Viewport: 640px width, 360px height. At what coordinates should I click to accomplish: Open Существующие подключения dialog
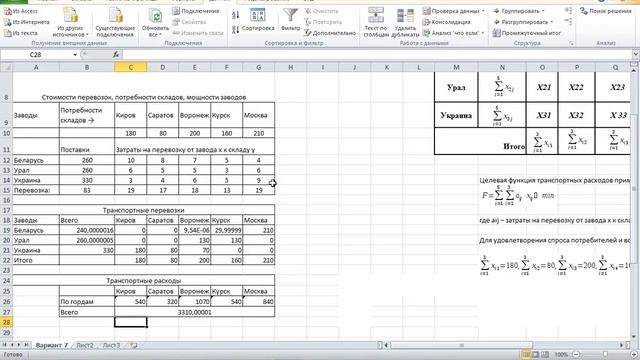pyautogui.click(x=115, y=22)
